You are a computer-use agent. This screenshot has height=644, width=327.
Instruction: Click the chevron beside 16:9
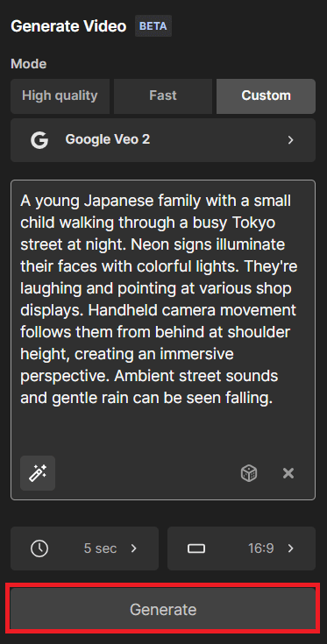(291, 548)
